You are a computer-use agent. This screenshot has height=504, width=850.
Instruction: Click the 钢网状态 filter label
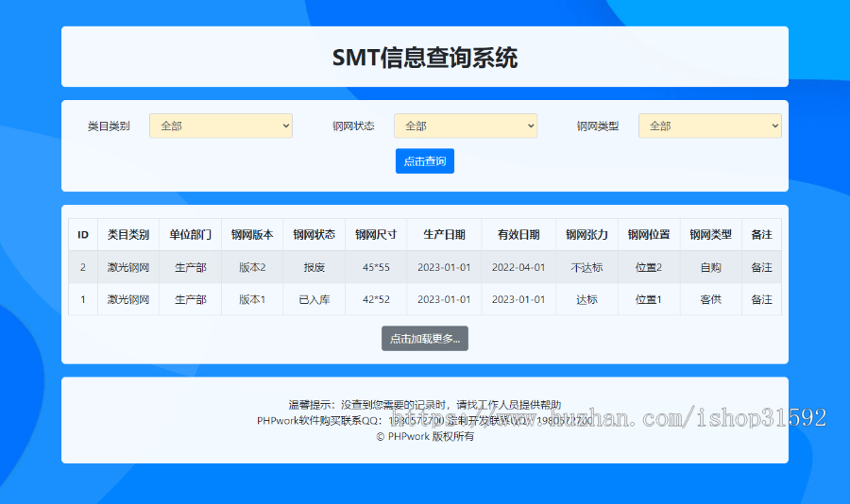click(353, 126)
